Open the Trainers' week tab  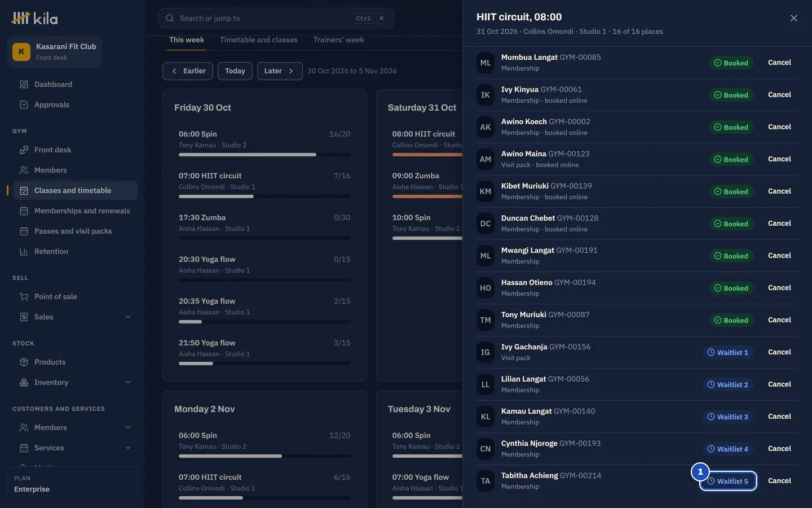point(338,40)
